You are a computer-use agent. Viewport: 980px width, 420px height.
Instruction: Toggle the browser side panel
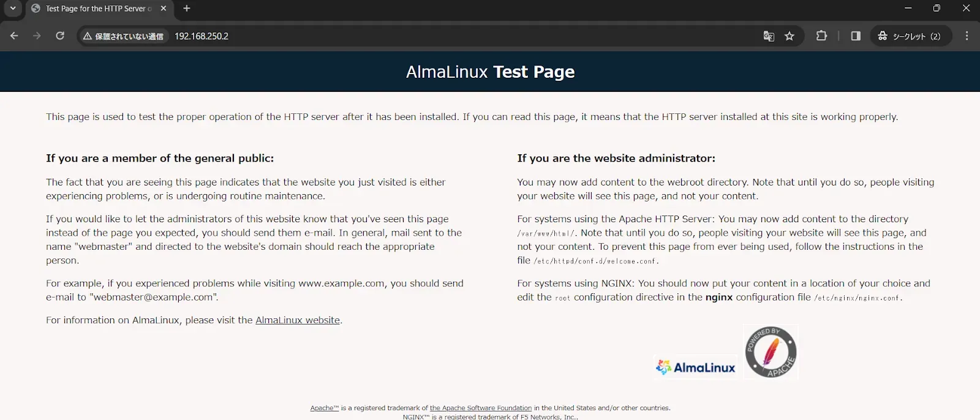pyautogui.click(x=856, y=36)
